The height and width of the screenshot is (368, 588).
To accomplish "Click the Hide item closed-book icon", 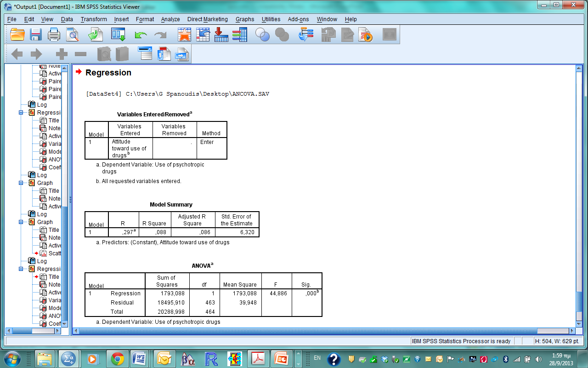I will point(122,54).
